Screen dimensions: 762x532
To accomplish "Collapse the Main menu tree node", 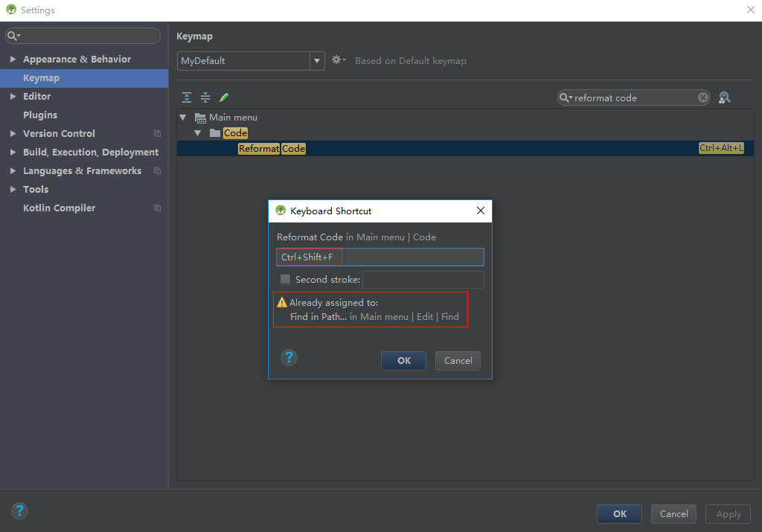I will (x=183, y=117).
